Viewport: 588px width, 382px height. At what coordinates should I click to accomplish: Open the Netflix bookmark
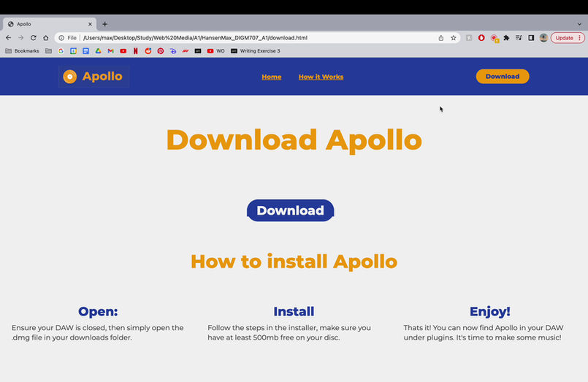click(135, 51)
